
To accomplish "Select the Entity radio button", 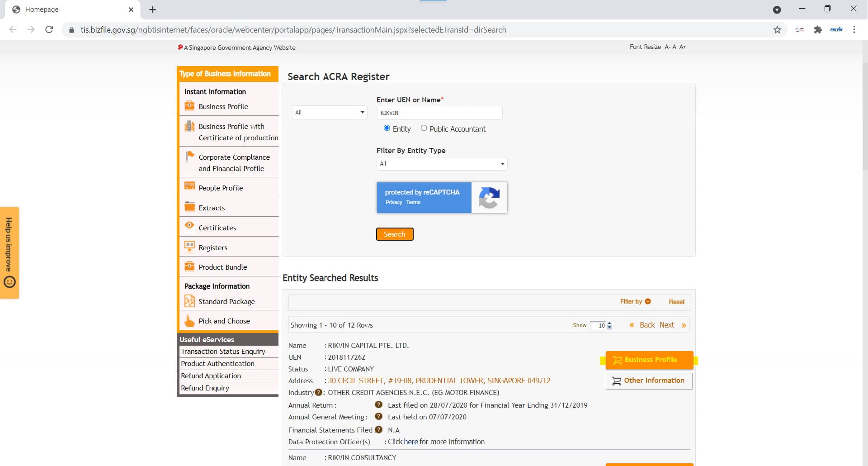I will (x=387, y=128).
